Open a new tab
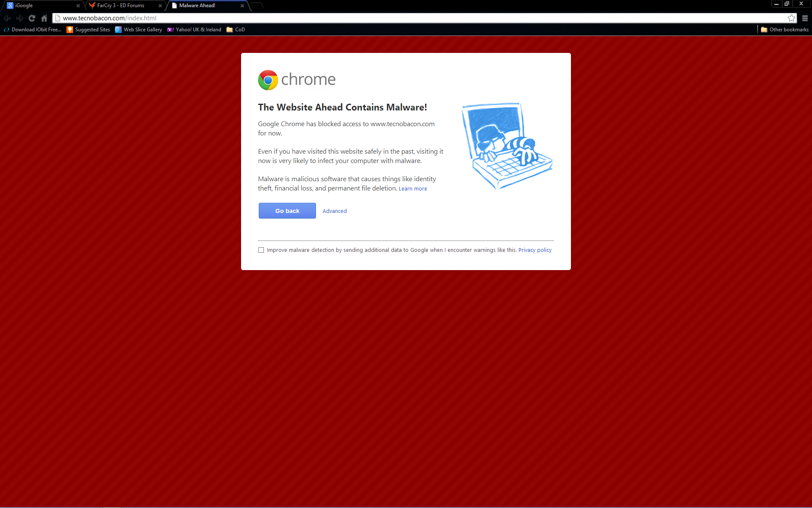The height and width of the screenshot is (508, 812). click(257, 6)
